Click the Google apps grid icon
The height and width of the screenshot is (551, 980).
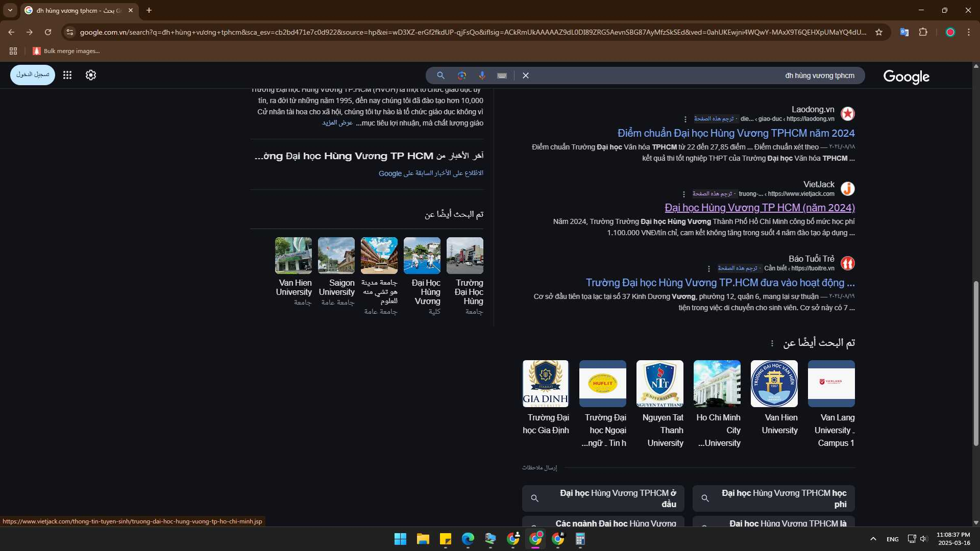pos(67,75)
